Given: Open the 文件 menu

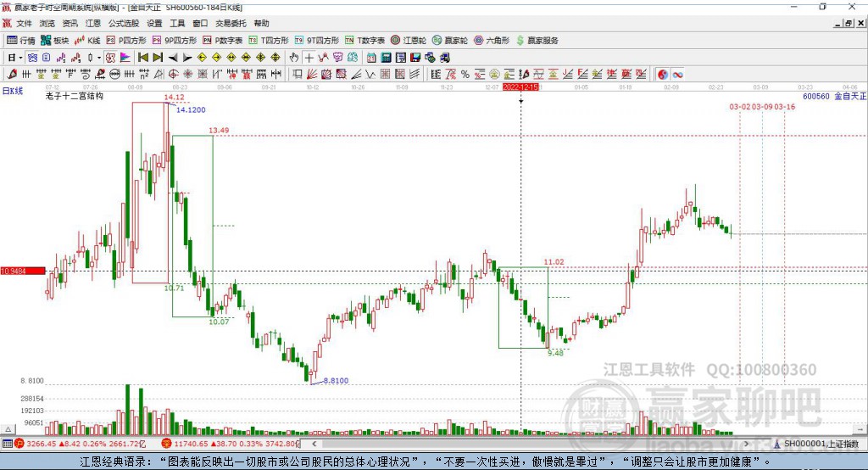Looking at the screenshot, I should point(24,23).
